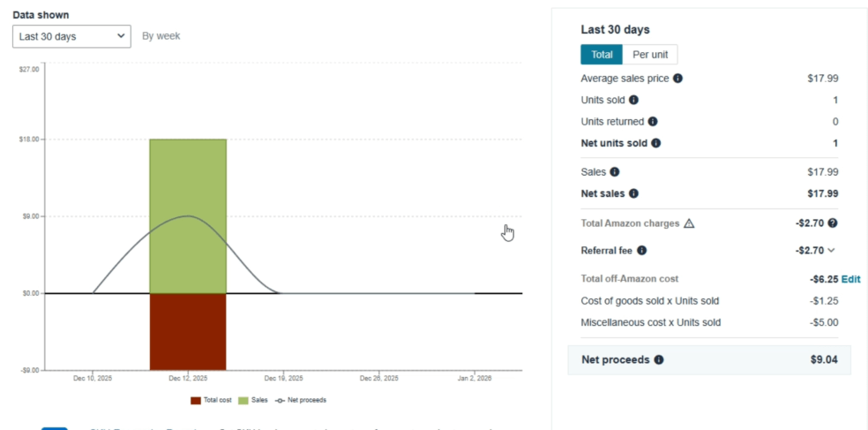This screenshot has width=868, height=430.
Task: Click info icon next to Average sales price
Action: (x=677, y=79)
